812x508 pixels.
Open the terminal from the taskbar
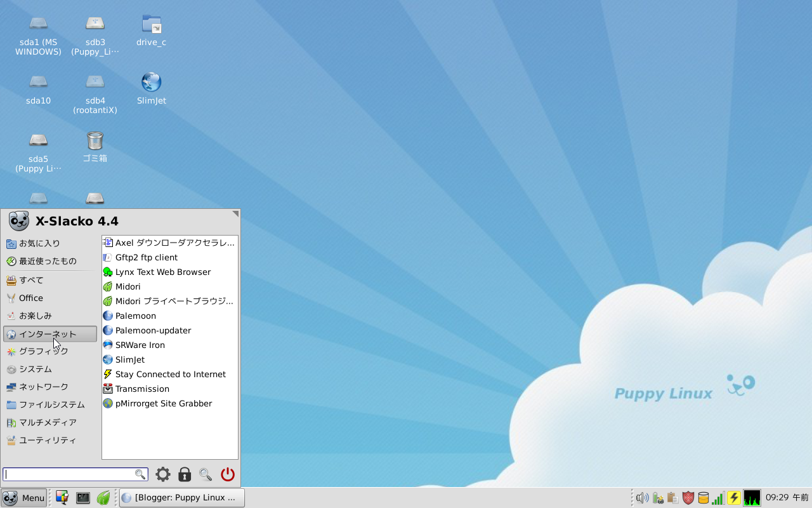pos(82,498)
